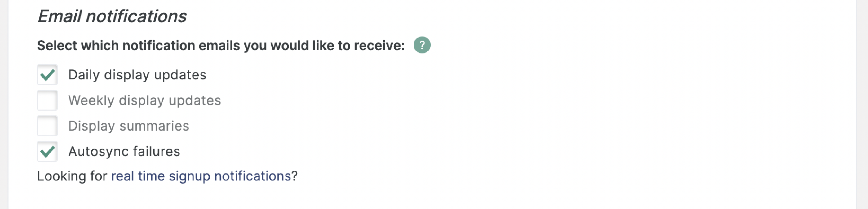Click the word 'summaries' in the Display option

pyautogui.click(x=154, y=126)
